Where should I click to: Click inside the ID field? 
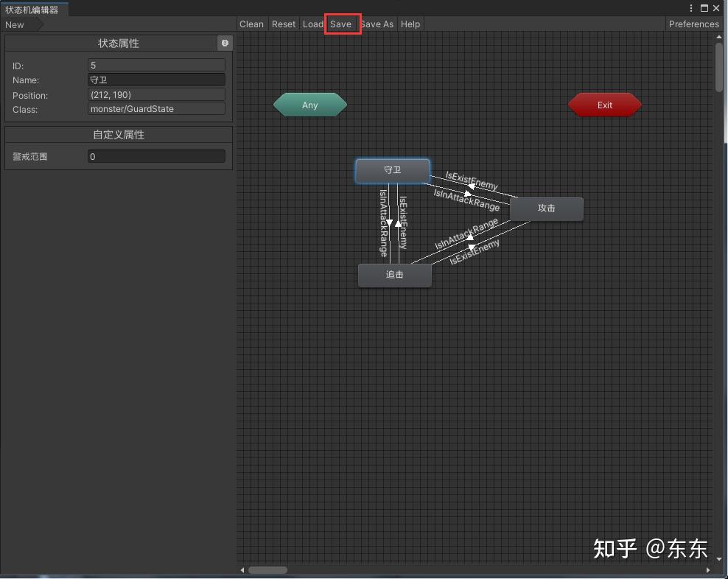tap(155, 66)
